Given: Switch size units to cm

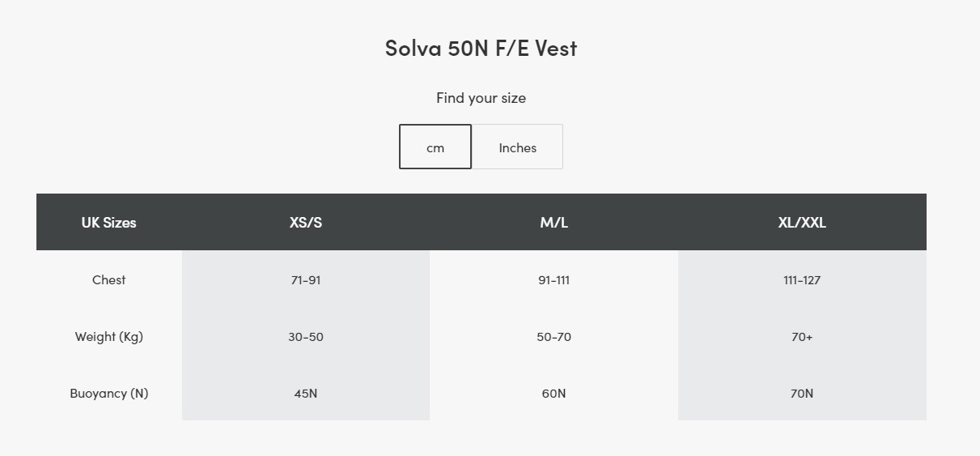Looking at the screenshot, I should (x=435, y=147).
